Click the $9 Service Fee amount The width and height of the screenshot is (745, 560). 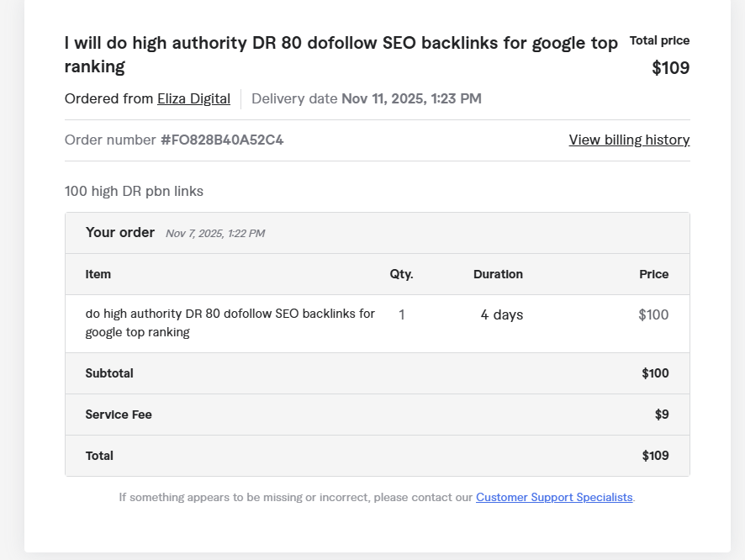662,415
